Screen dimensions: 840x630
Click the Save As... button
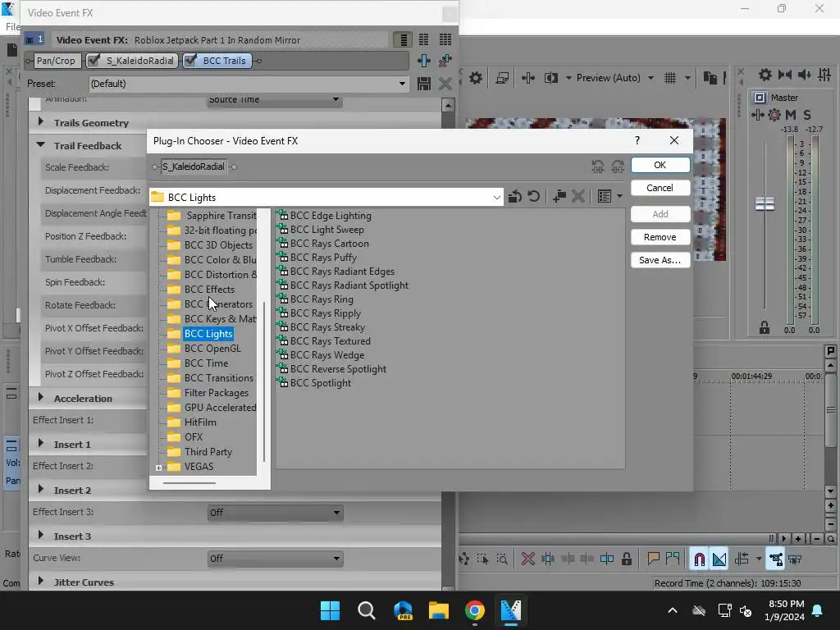click(660, 260)
